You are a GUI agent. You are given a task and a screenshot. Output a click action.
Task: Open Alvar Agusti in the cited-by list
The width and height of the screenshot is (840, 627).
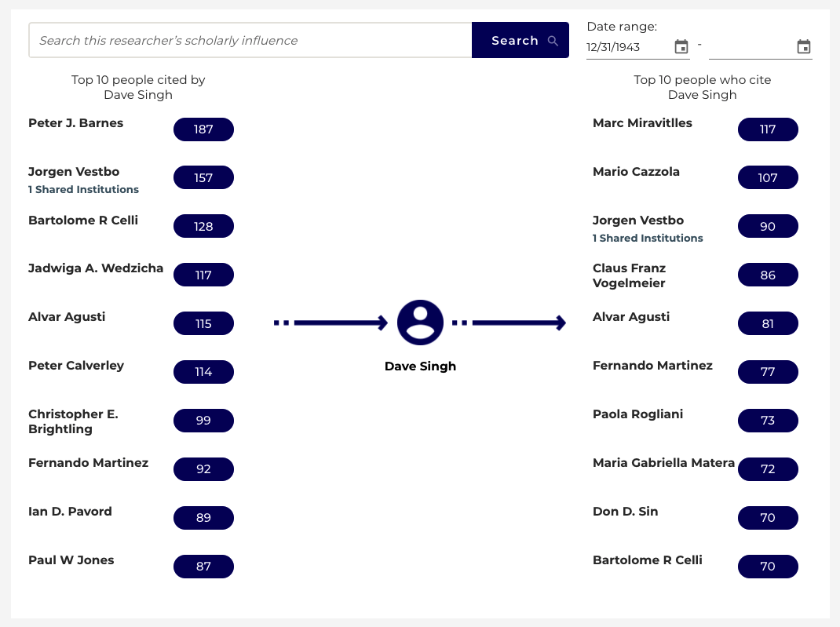pos(67,317)
